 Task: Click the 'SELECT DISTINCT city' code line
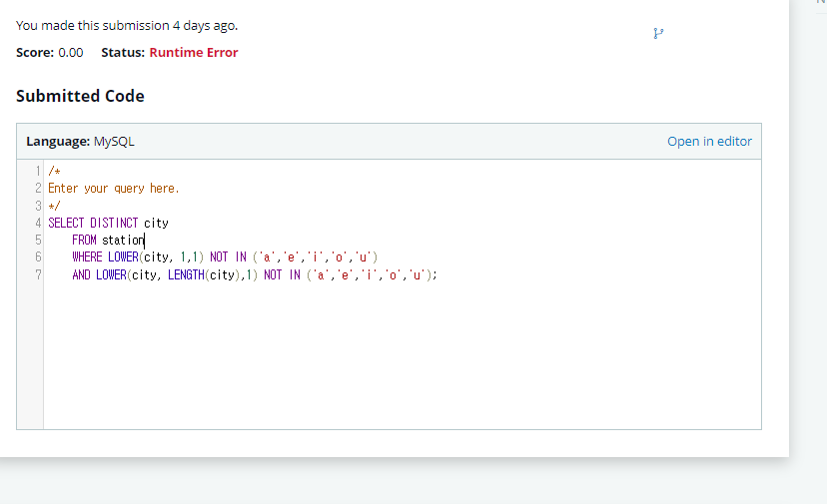108,223
